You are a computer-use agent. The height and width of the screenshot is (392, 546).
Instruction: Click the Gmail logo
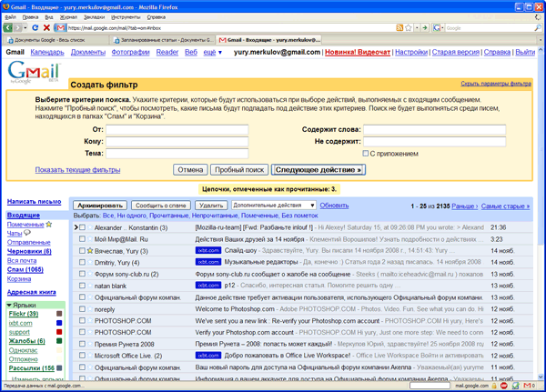coord(34,72)
